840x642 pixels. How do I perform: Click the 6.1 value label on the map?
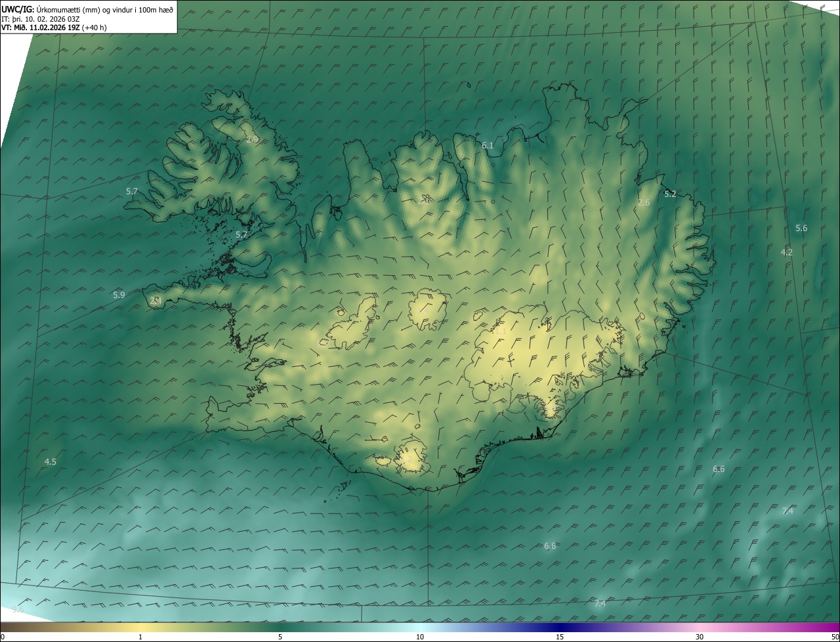[x=488, y=145]
